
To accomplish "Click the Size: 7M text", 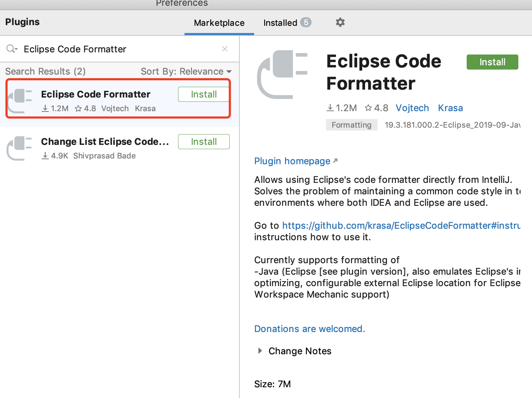I will tap(272, 384).
